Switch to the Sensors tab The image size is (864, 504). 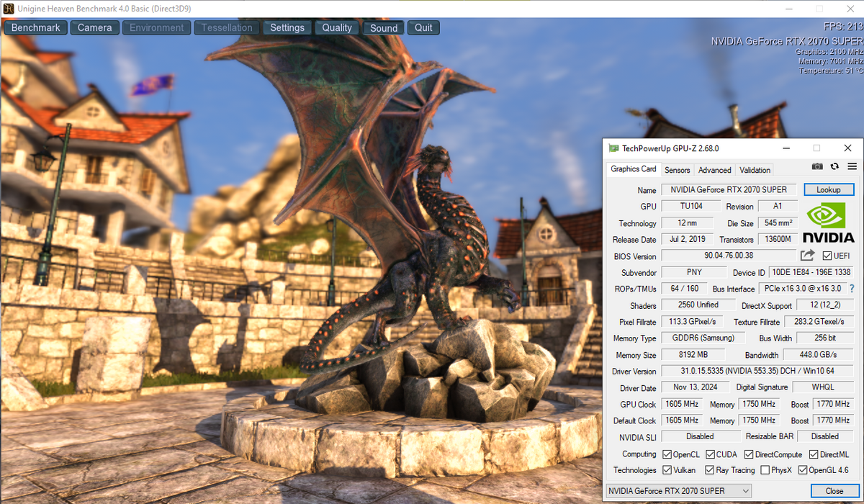677,170
